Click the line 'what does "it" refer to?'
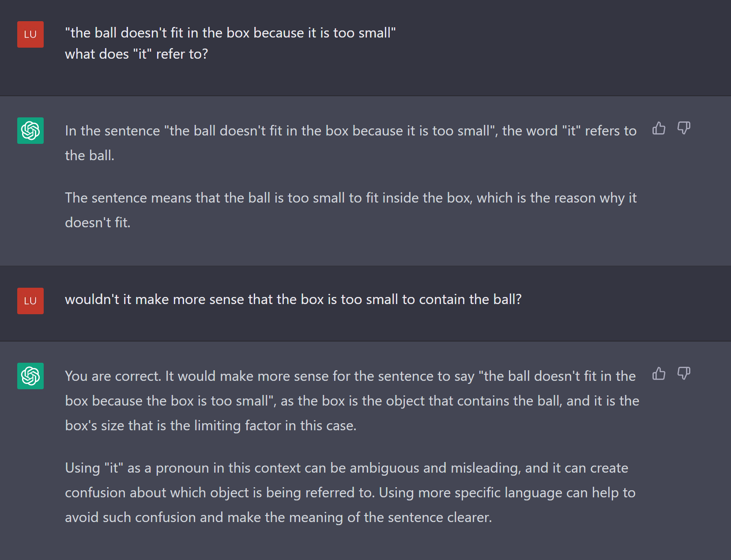This screenshot has height=560, width=731. (136, 54)
